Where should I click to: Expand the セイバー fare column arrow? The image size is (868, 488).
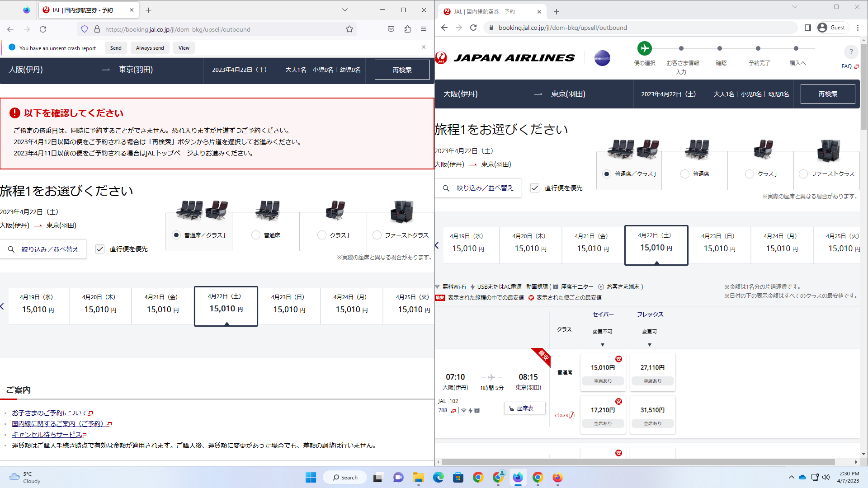pos(603,344)
